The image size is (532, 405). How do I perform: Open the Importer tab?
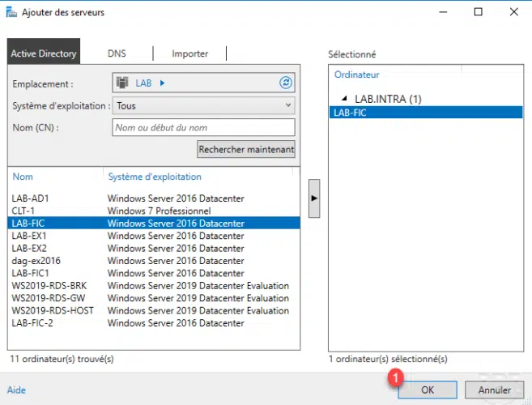(x=189, y=53)
